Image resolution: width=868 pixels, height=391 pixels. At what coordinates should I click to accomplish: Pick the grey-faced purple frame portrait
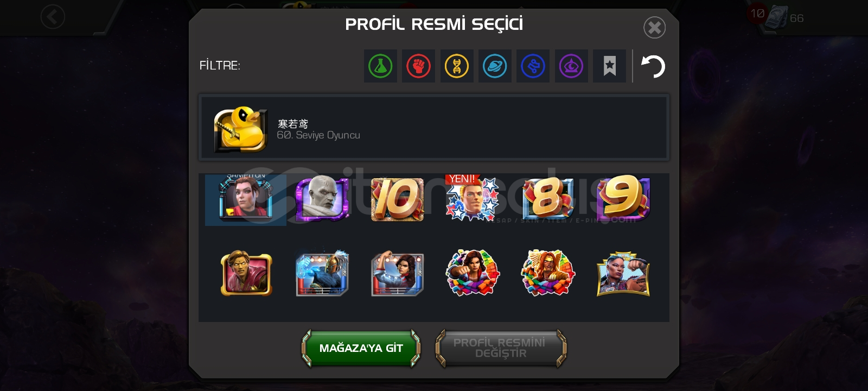322,199
